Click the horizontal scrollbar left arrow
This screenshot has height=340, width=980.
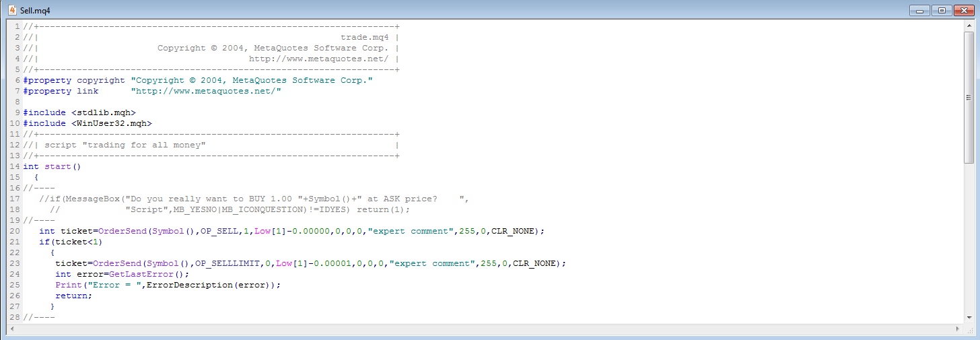(x=12, y=329)
